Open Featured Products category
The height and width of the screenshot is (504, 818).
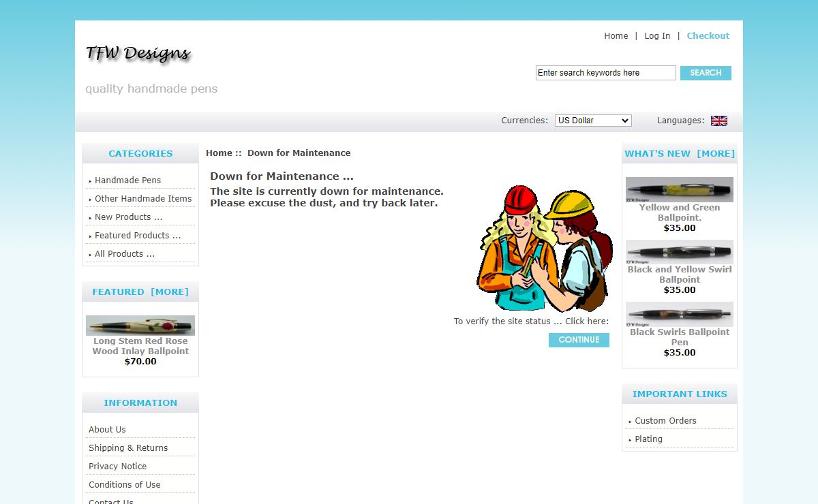[137, 236]
